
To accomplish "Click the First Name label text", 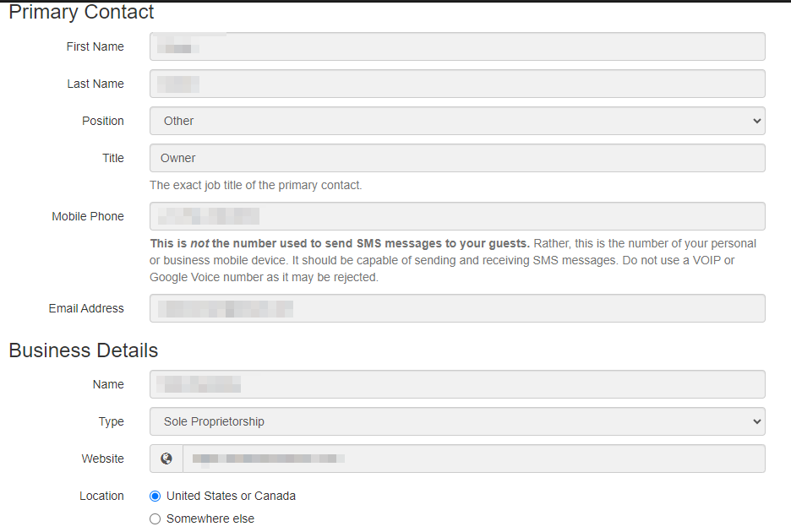I will (95, 46).
